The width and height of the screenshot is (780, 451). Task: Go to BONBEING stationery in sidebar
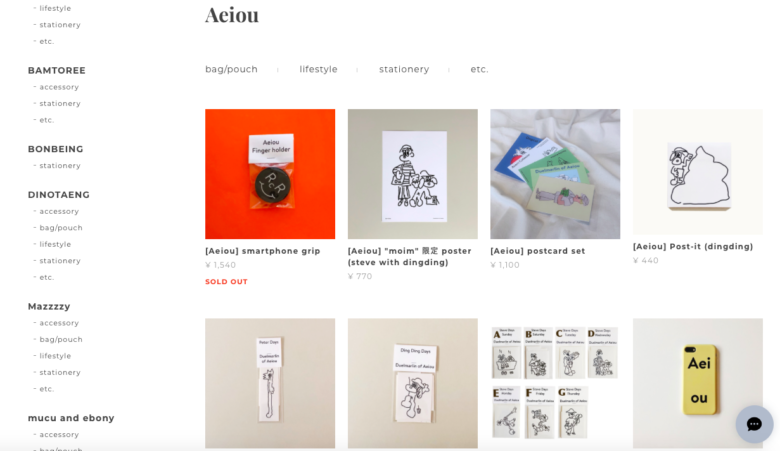(60, 166)
